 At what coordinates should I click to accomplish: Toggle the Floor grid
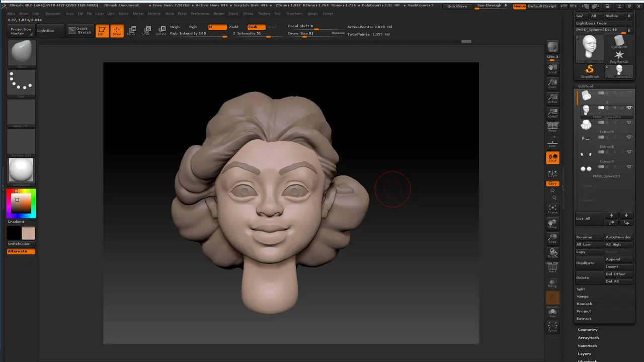click(552, 142)
